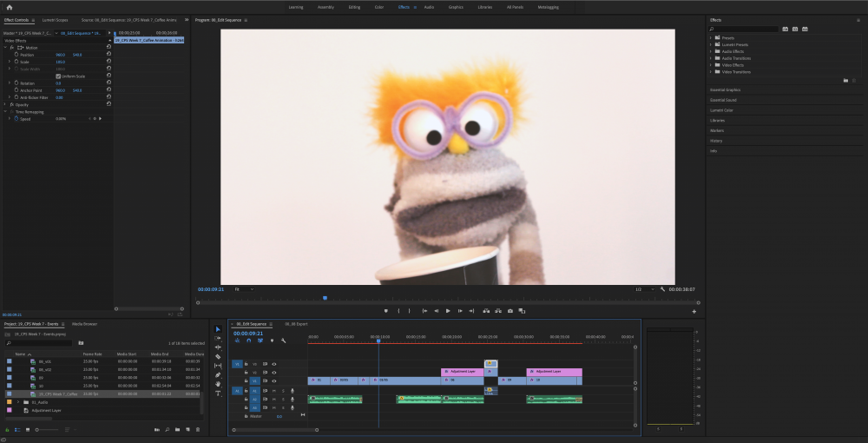Switch to the Color workspace
Image resolution: width=868 pixels, height=443 pixels.
(x=379, y=7)
